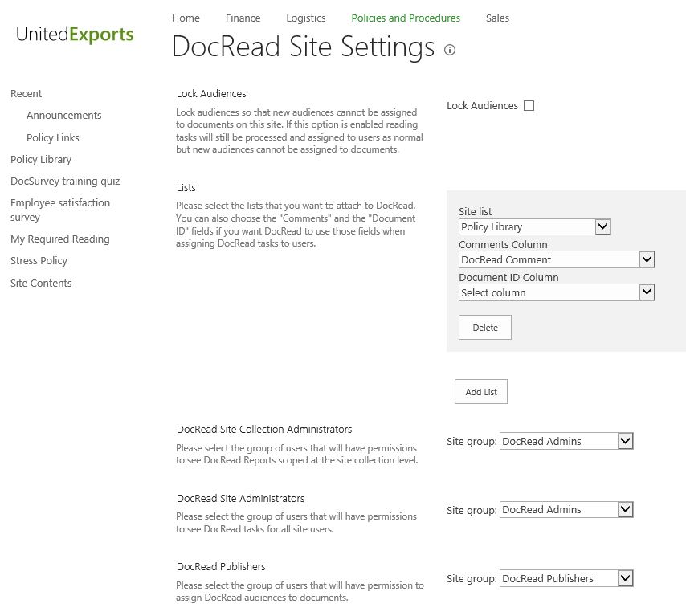Expand the Comments Column dropdown
The width and height of the screenshot is (686, 616).
tap(557, 260)
